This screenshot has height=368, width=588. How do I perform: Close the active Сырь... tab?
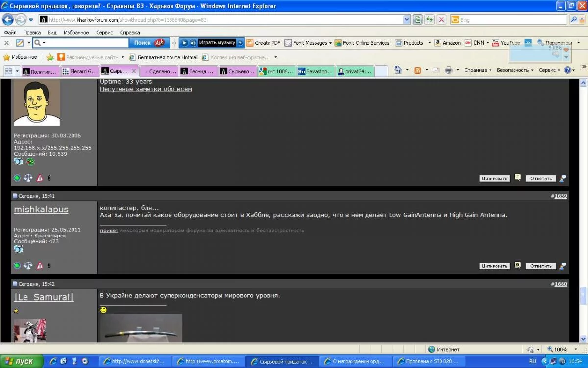[x=134, y=71]
